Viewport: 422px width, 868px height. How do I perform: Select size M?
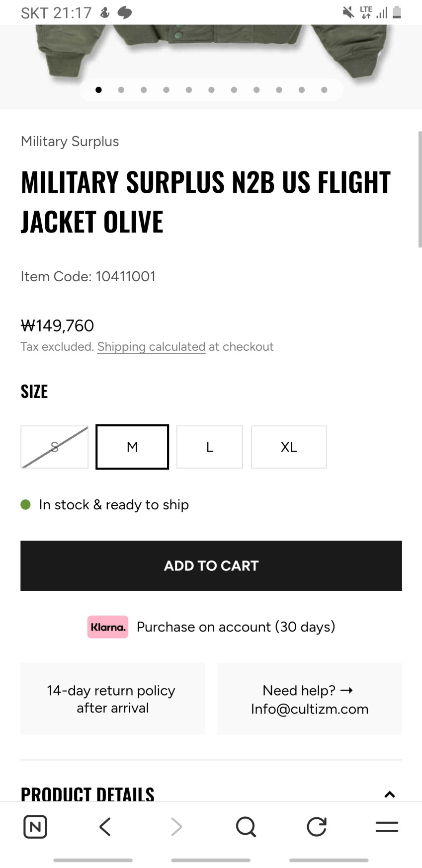pyautogui.click(x=132, y=447)
